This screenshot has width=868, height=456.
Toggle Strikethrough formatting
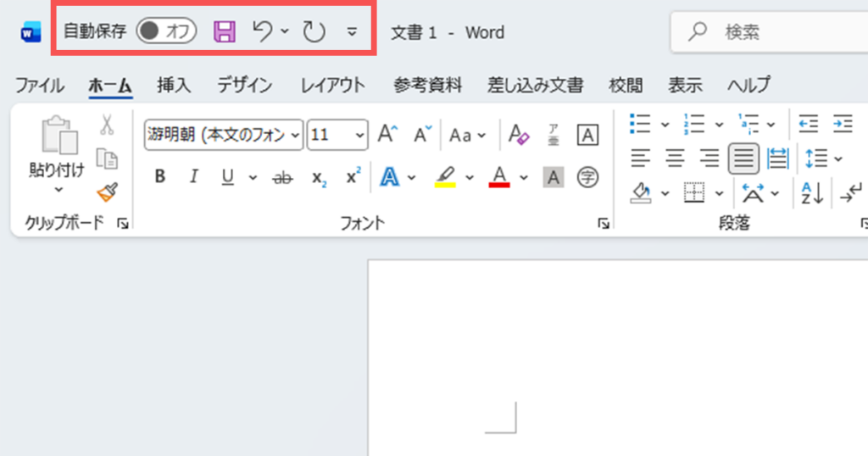282,178
